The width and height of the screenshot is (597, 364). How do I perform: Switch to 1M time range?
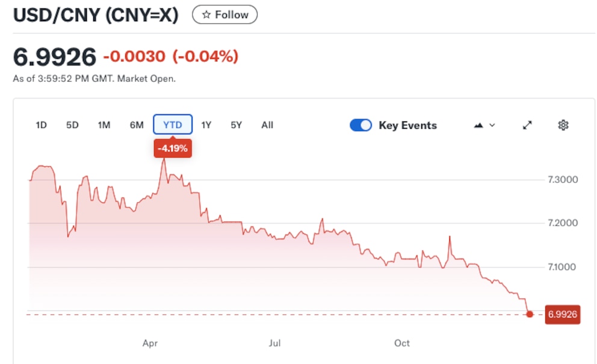click(104, 125)
